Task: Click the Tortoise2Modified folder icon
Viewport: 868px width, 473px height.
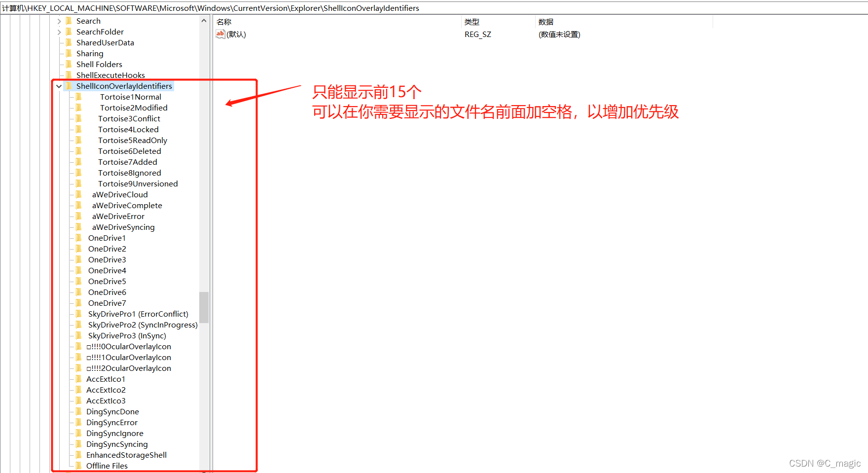Action: 79,108
